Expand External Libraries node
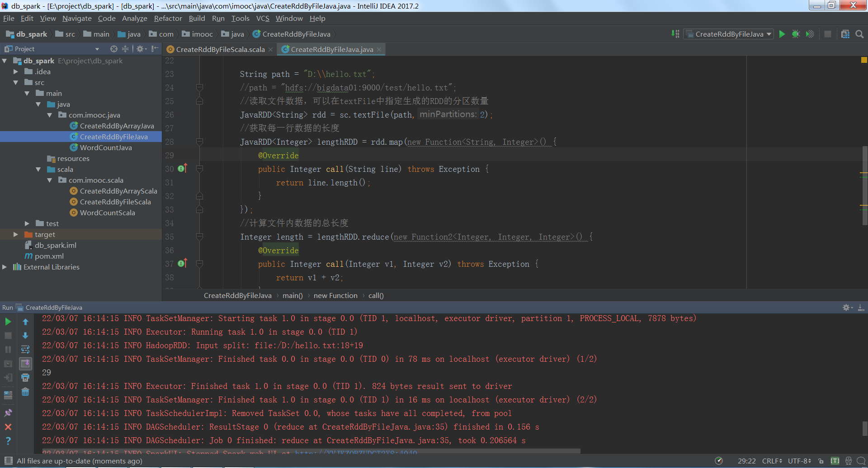The width and height of the screenshot is (868, 468). 5,267
